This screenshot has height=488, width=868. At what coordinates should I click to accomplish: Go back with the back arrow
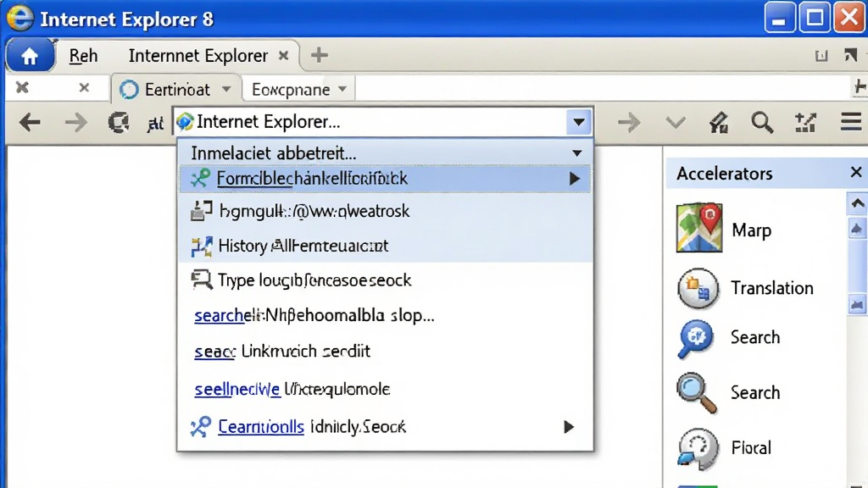(30, 122)
